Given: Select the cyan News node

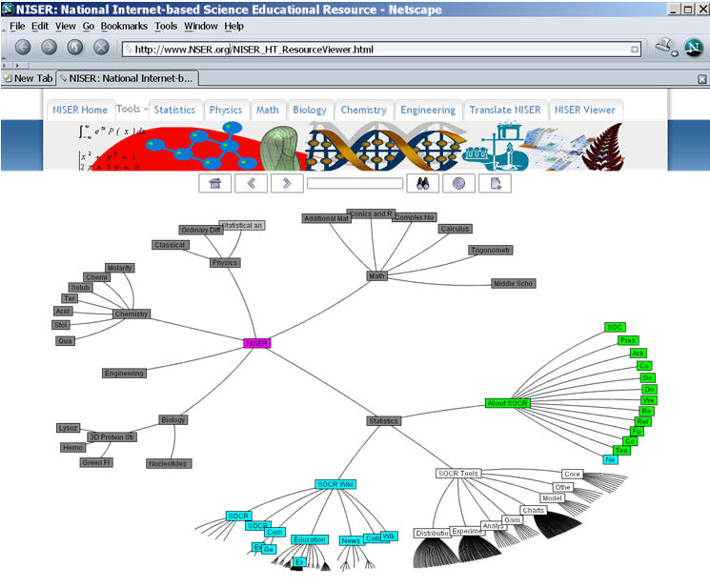Looking at the screenshot, I should tap(351, 540).
